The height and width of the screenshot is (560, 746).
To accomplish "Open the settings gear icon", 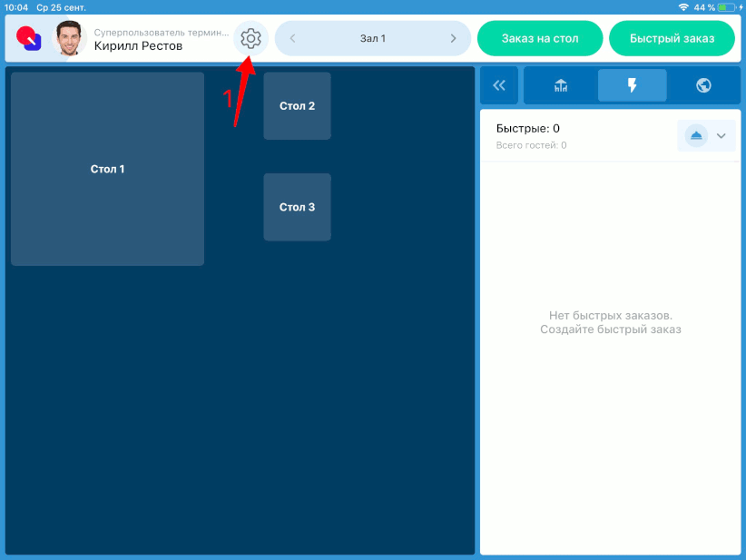I will [250, 38].
